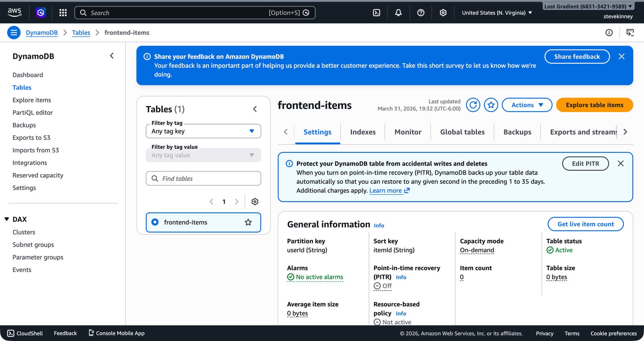Image resolution: width=644 pixels, height=341 pixels.
Task: Open Parameter groups in the sidebar
Action: pyautogui.click(x=38, y=257)
